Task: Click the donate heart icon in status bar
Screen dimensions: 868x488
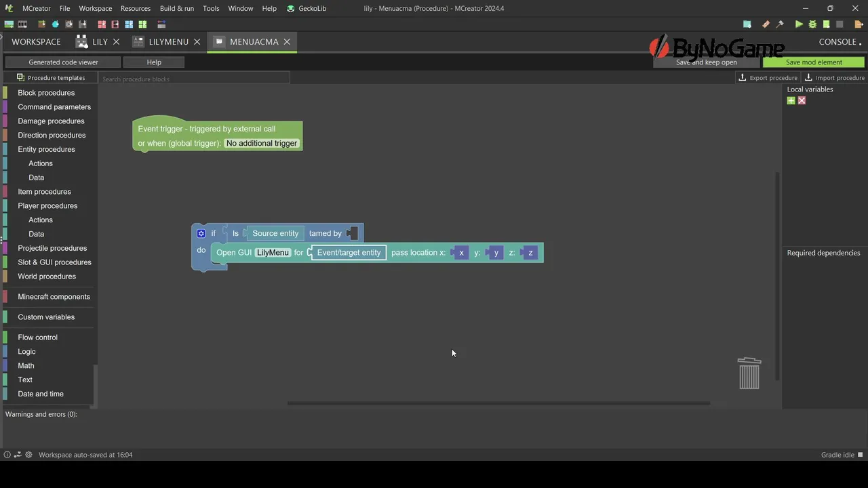Action: click(x=18, y=455)
